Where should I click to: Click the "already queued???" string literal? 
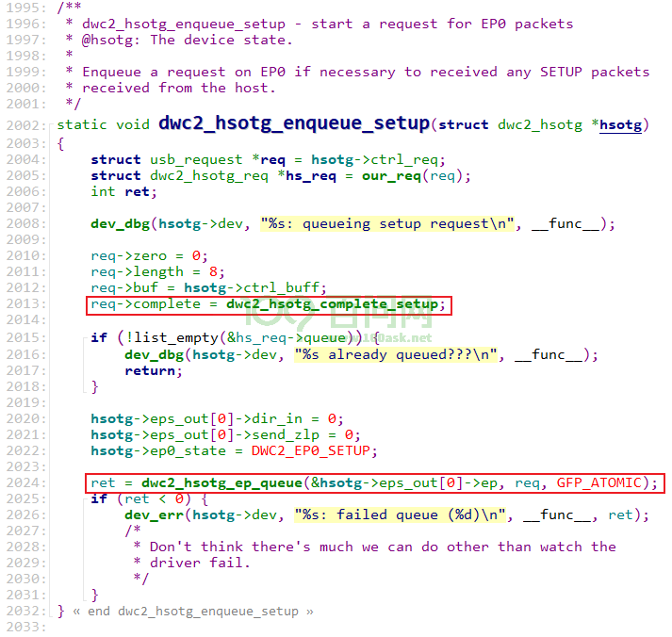click(396, 355)
